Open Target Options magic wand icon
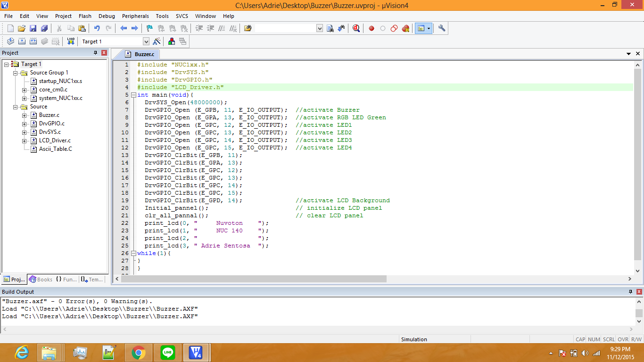 157,41
